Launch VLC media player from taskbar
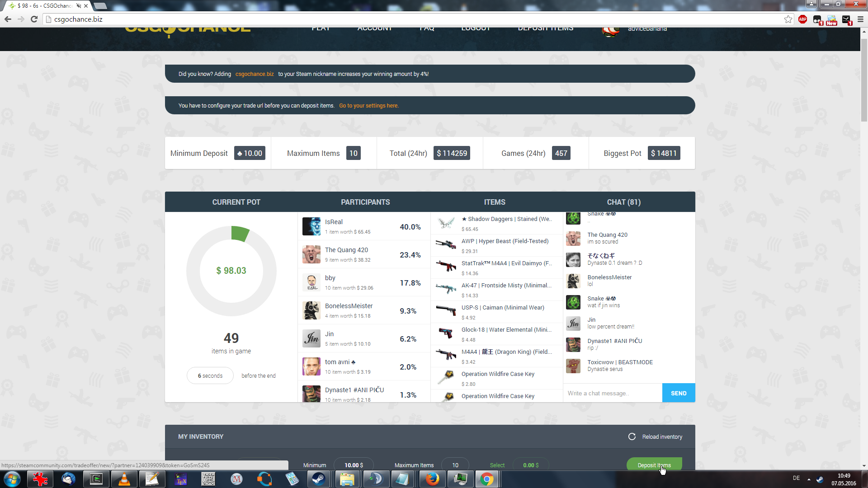Viewport: 868px width, 488px height. [124, 479]
